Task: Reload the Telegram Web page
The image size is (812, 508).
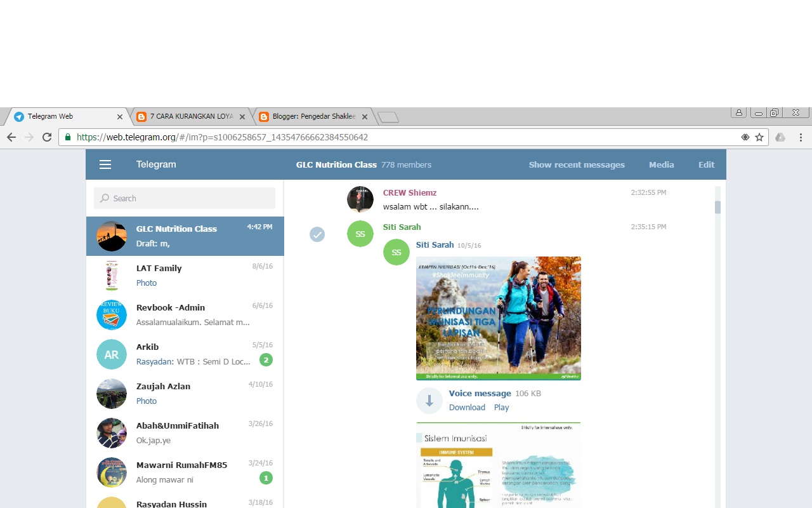Action: 47,137
